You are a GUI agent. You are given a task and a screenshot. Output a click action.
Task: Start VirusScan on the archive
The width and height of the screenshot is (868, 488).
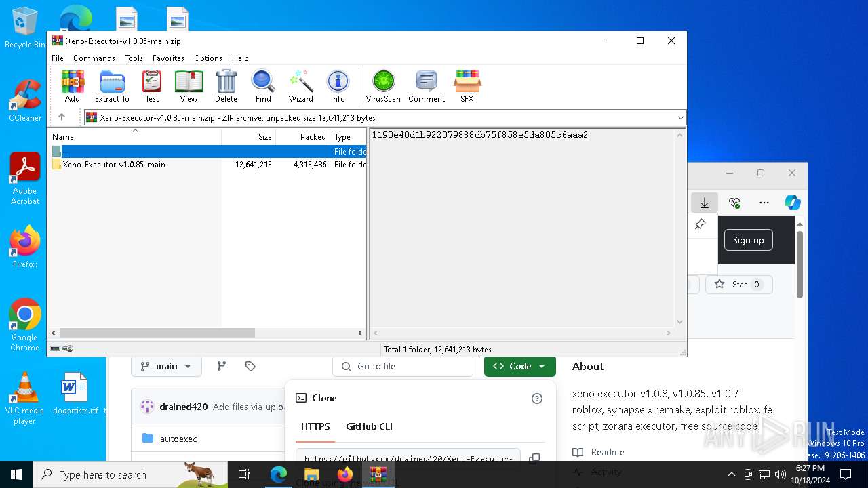(383, 86)
